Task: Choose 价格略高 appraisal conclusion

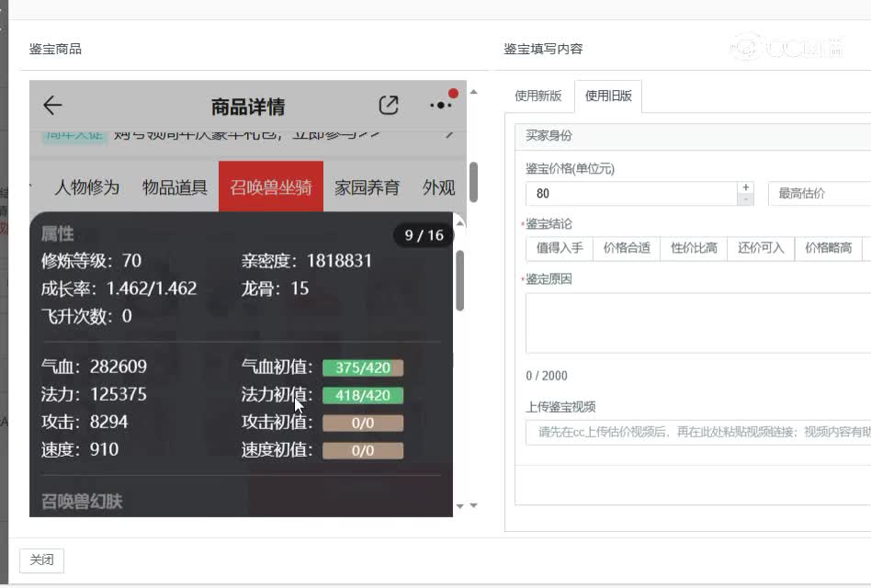Action: (828, 248)
